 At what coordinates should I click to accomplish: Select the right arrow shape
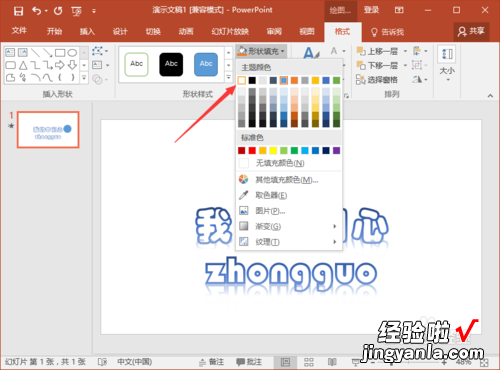coord(60,65)
